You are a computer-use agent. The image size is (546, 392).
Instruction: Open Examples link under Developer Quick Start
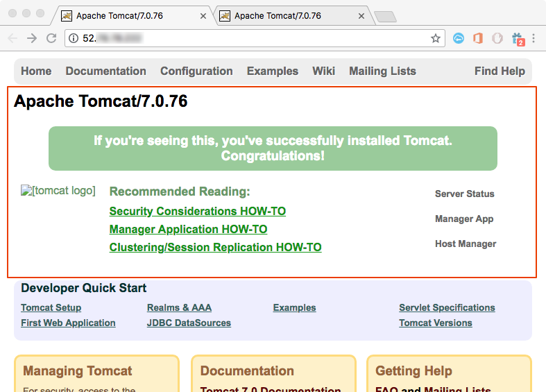pos(295,308)
